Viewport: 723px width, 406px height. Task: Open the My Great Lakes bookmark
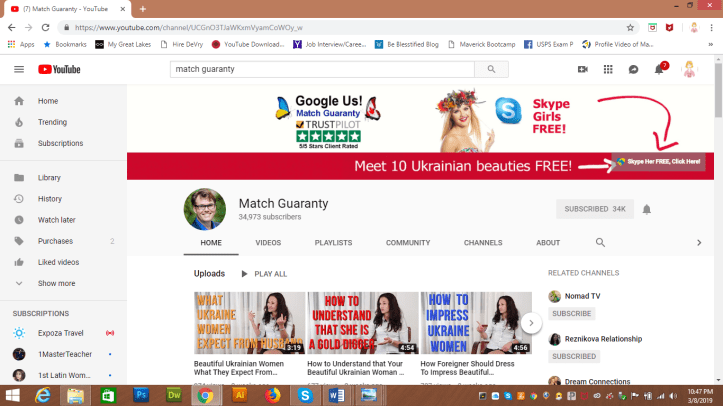pyautogui.click(x=123, y=45)
